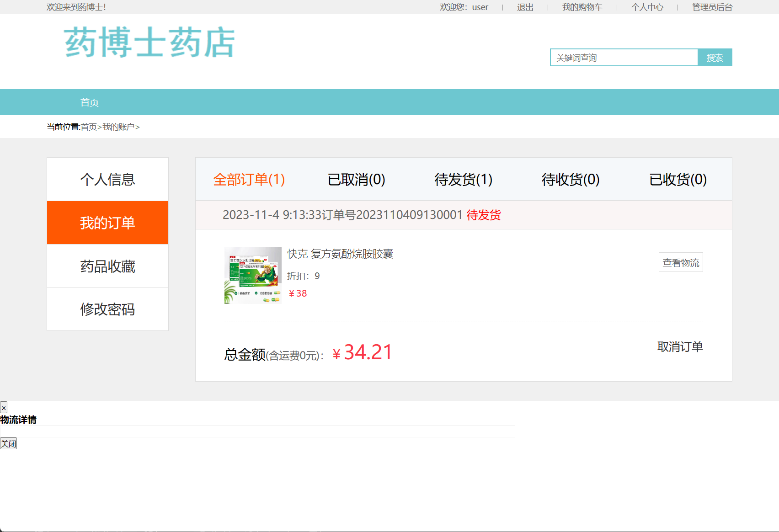Open the 首页 navigation menu item
This screenshot has width=779, height=532.
(x=90, y=102)
